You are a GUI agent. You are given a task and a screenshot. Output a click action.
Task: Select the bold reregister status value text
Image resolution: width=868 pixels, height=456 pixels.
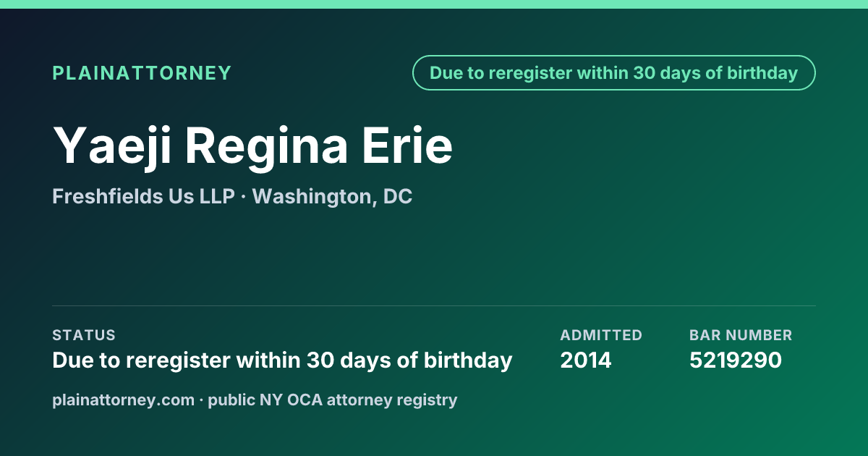coord(282,360)
